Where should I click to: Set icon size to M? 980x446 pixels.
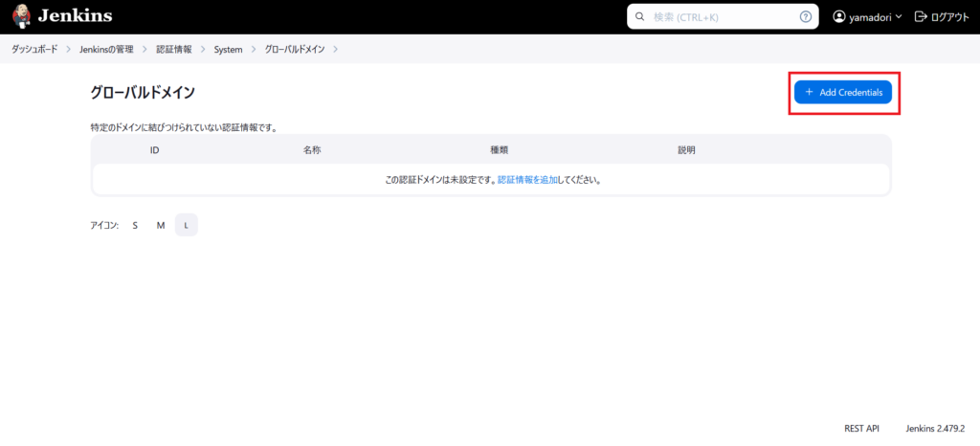[x=161, y=226]
